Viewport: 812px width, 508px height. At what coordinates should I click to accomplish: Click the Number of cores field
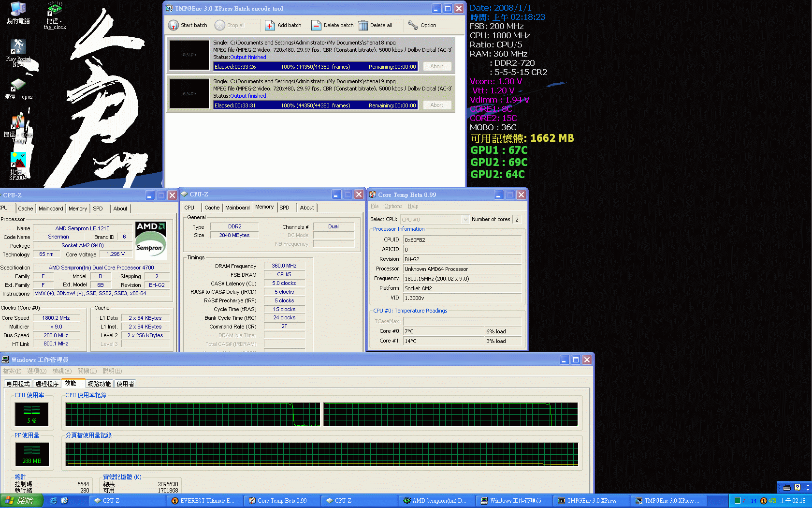517,220
